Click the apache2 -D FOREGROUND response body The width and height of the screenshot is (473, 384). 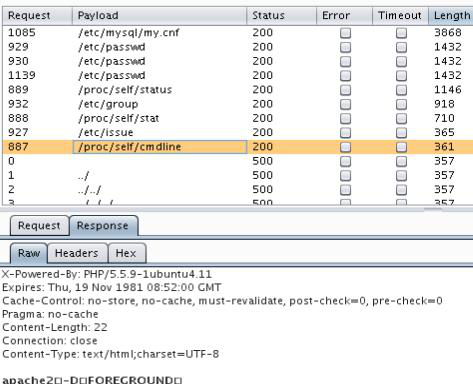92,380
